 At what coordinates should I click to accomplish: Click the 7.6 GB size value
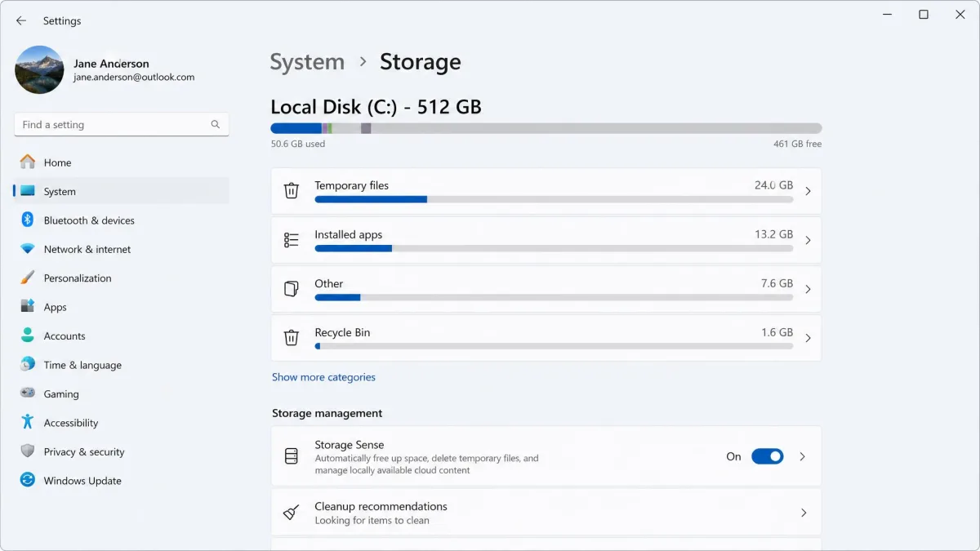tap(777, 283)
